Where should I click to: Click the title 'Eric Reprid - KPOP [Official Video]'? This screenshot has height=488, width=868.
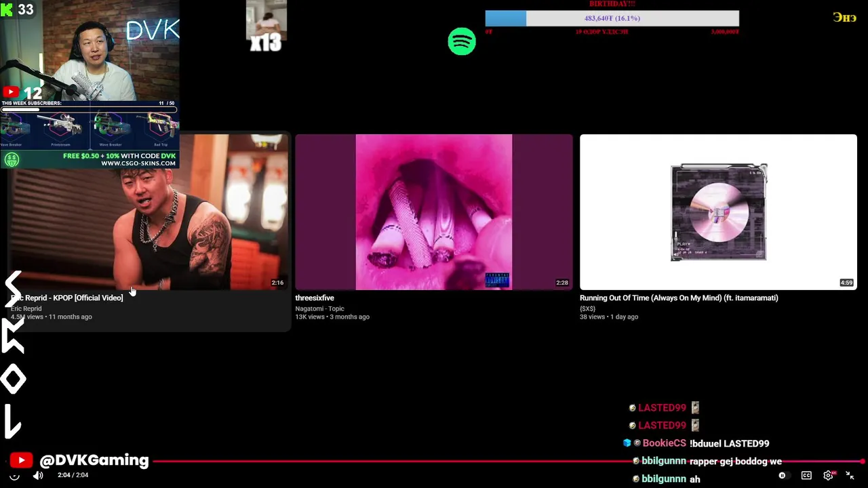pyautogui.click(x=67, y=298)
